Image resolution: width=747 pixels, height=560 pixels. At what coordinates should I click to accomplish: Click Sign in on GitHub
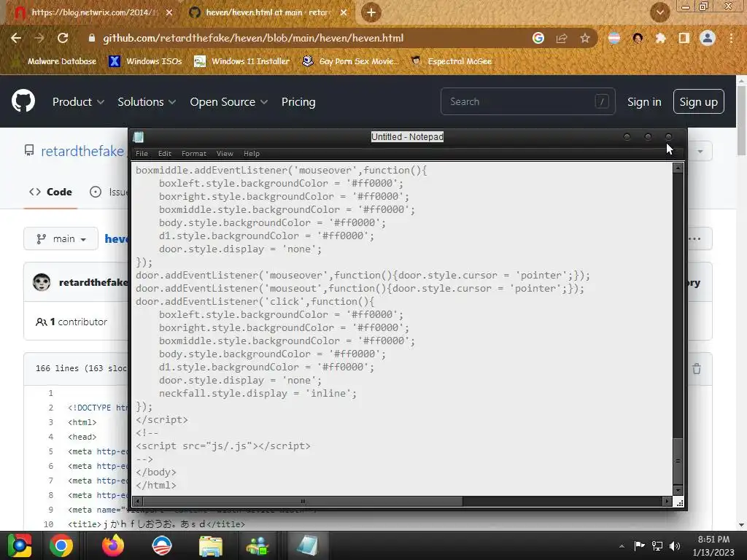pyautogui.click(x=644, y=102)
